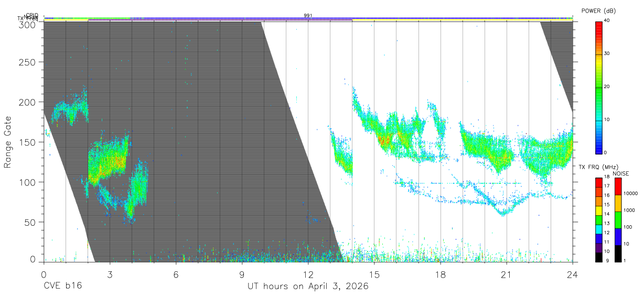Viewport: 644px width, 297px height.
Task: Pick the orange-yellow swatch in NOISE legend
Action: click(x=618, y=203)
